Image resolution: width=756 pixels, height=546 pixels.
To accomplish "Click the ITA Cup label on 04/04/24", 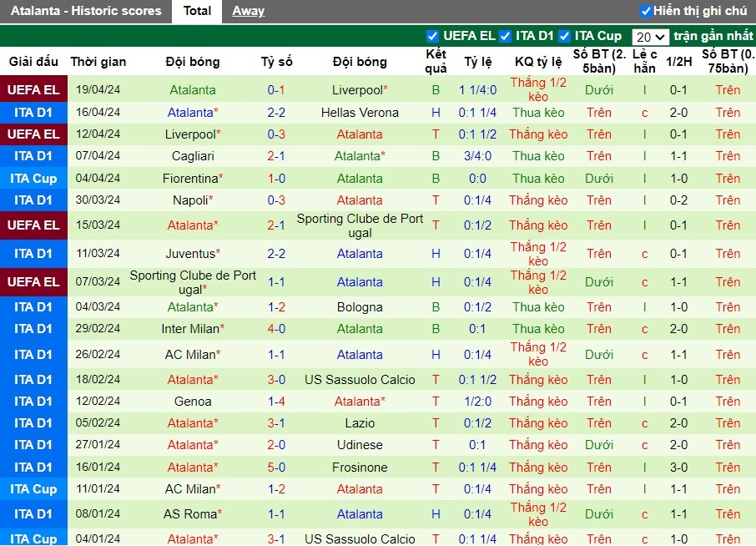I will click(x=33, y=179).
